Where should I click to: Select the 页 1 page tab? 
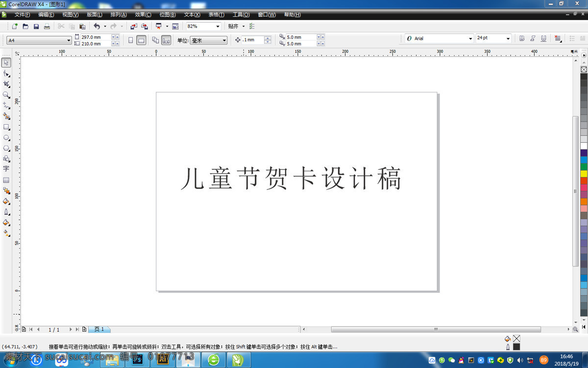click(99, 330)
